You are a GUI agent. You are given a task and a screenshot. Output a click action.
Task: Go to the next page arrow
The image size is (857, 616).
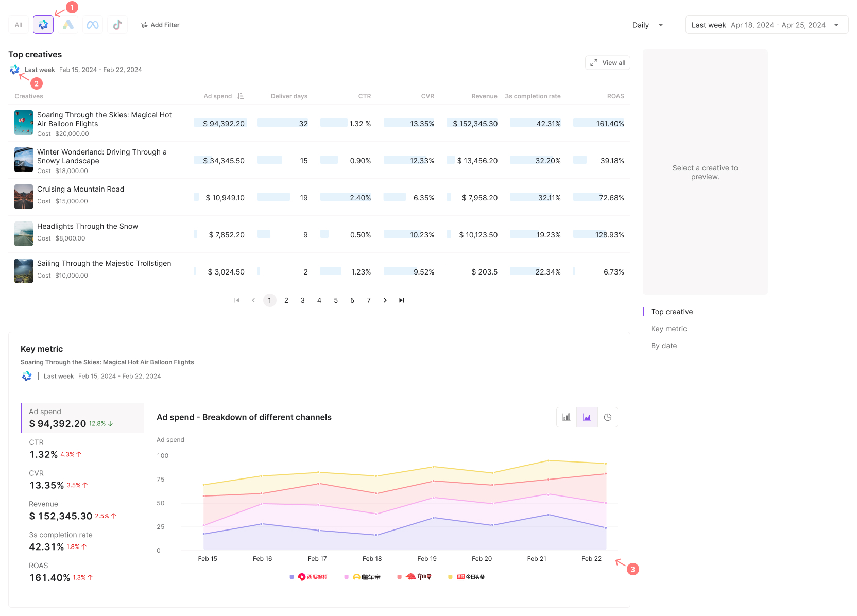pos(385,300)
